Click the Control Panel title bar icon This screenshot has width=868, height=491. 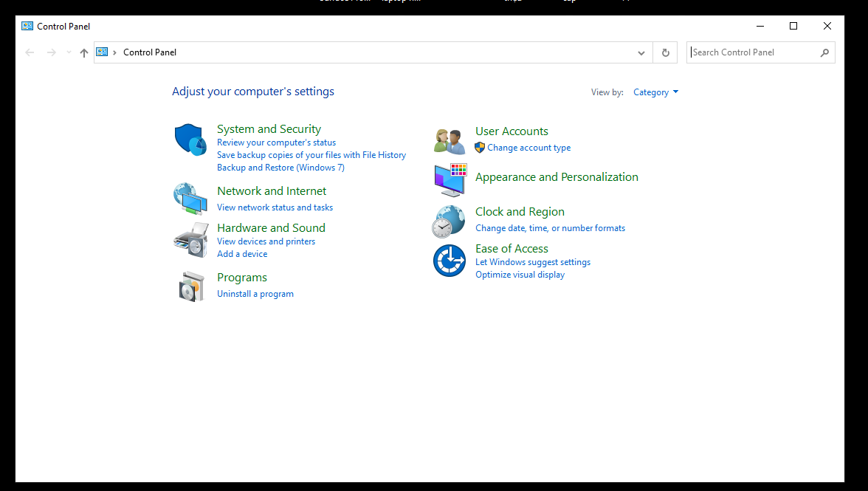point(27,26)
